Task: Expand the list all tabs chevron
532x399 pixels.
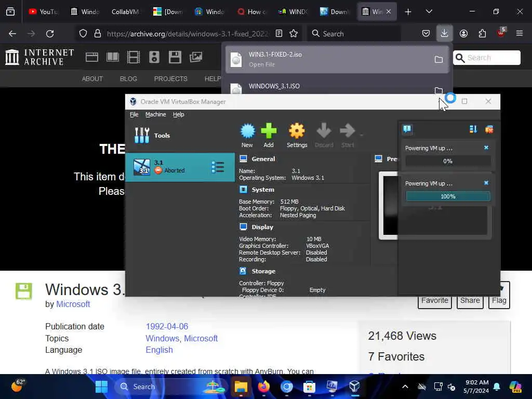Action: coord(429,11)
